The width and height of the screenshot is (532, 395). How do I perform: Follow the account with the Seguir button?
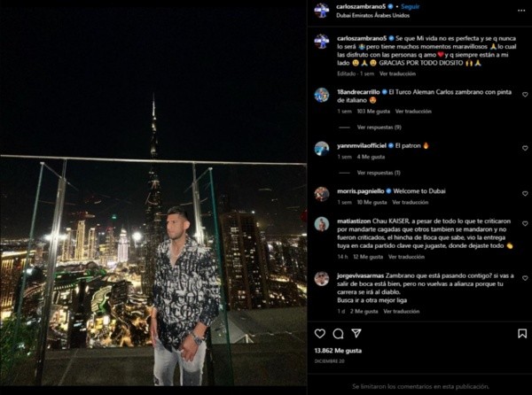[x=411, y=6]
